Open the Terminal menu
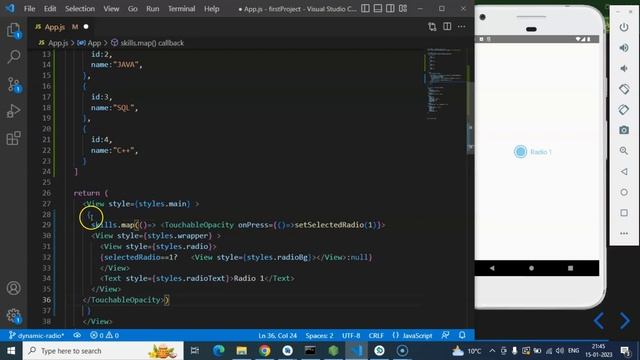Viewport: 640px width, 360px height. [182, 9]
